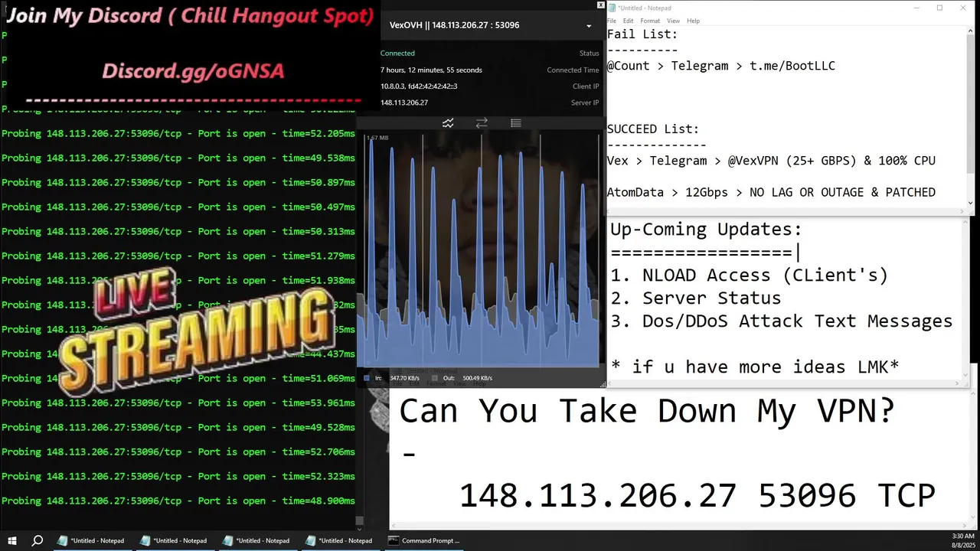Click the 'Connected Time' label
The image size is (980, 551).
tap(573, 70)
